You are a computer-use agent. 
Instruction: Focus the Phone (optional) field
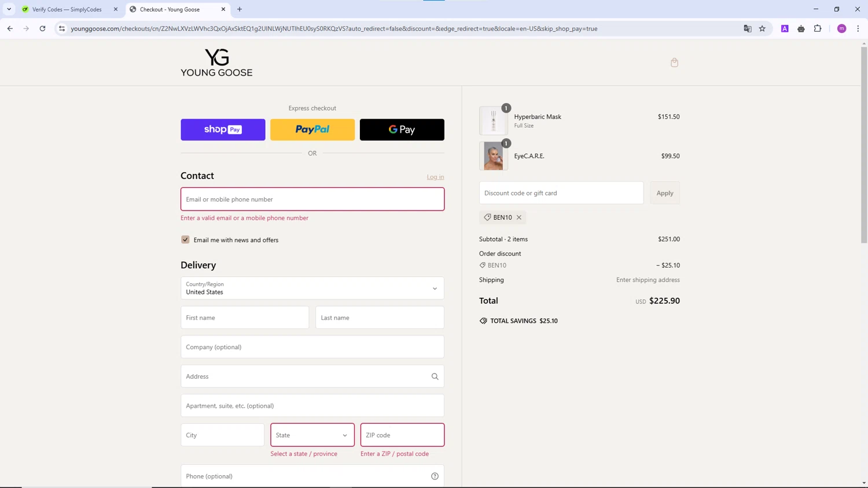tap(312, 476)
